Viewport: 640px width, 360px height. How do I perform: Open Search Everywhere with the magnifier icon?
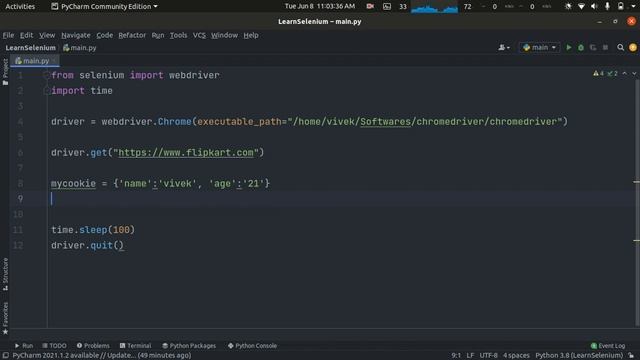tap(620, 47)
